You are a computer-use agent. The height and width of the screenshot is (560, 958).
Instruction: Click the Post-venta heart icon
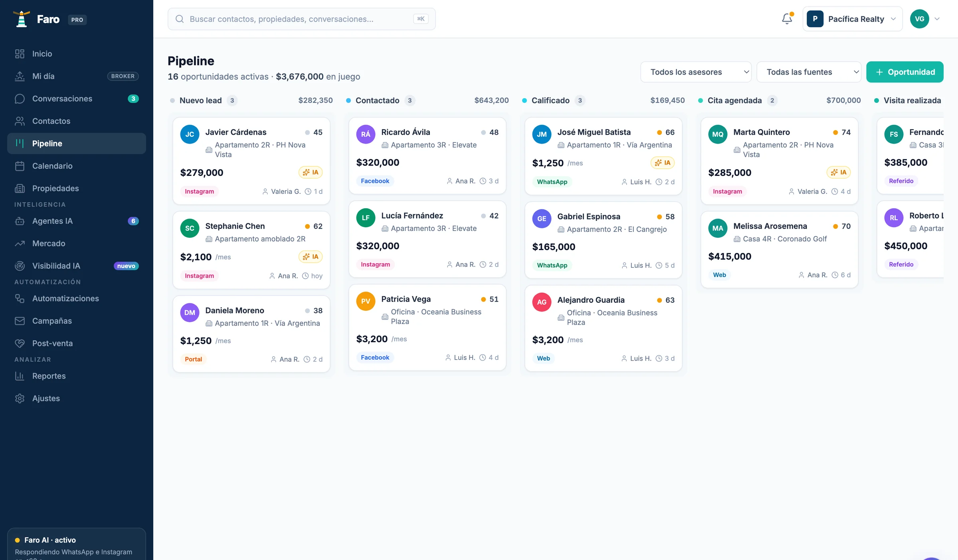(20, 343)
